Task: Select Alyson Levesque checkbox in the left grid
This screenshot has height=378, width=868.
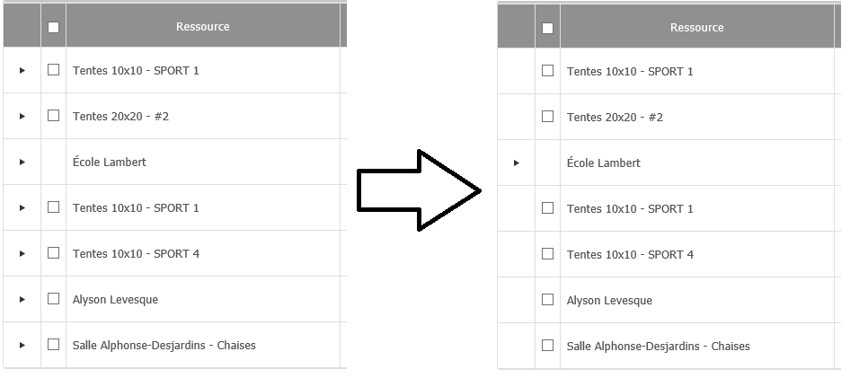Action: 54,299
